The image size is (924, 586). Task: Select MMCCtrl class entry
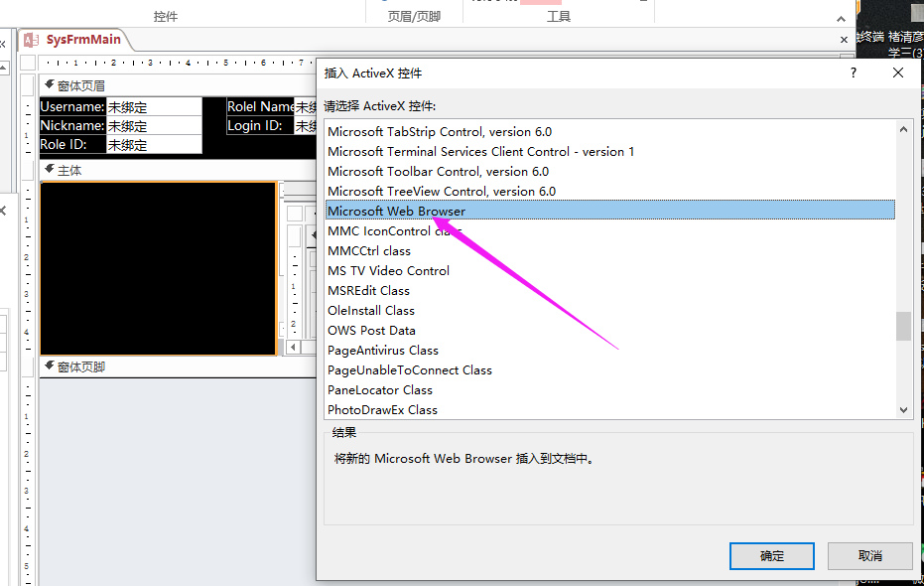click(610, 250)
